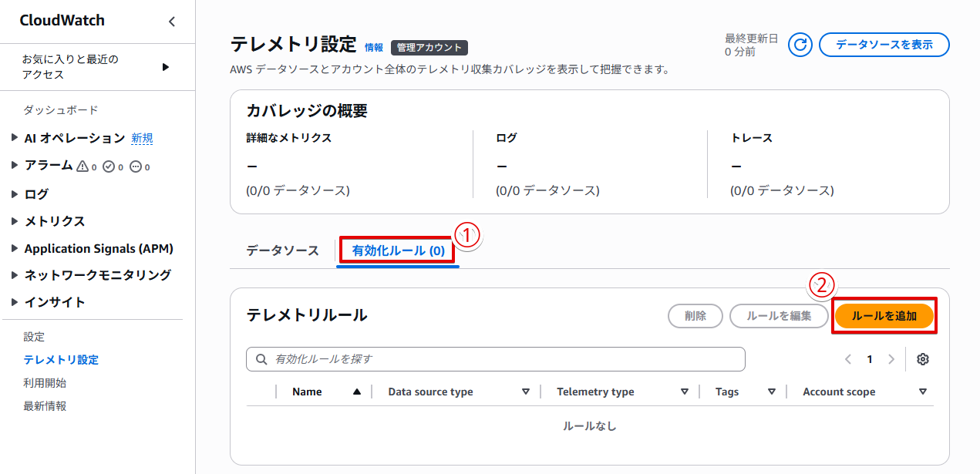Click the OK alarms checkmark icon
Image resolution: width=980 pixels, height=474 pixels.
coord(109,166)
